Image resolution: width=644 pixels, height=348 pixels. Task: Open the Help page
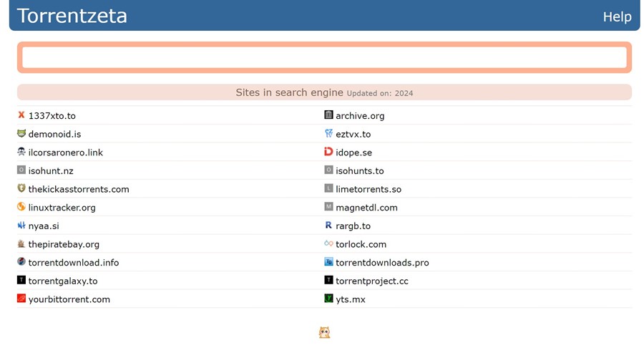(617, 16)
